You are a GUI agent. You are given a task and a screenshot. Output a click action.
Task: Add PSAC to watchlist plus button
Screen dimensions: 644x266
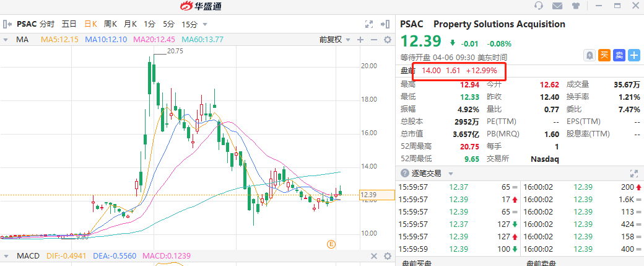coord(634,55)
